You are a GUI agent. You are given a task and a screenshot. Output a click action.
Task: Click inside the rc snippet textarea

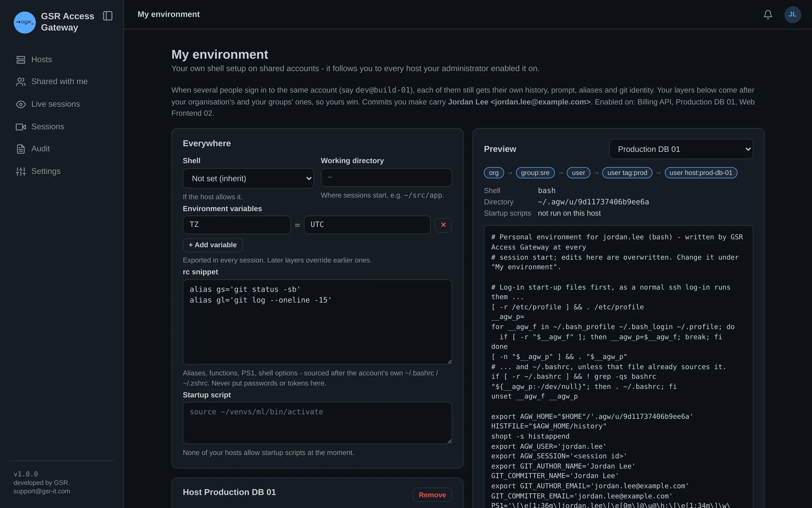click(317, 322)
